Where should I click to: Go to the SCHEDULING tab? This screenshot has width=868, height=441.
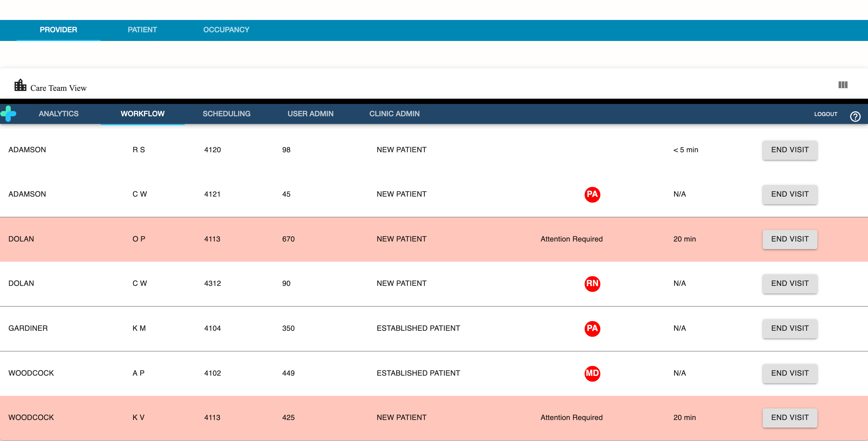click(x=226, y=114)
